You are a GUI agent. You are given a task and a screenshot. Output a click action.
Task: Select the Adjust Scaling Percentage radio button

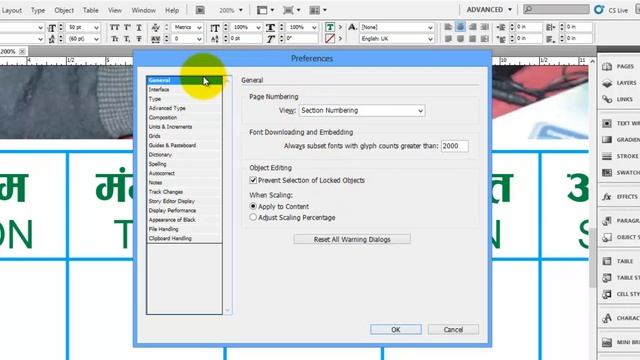pos(253,217)
